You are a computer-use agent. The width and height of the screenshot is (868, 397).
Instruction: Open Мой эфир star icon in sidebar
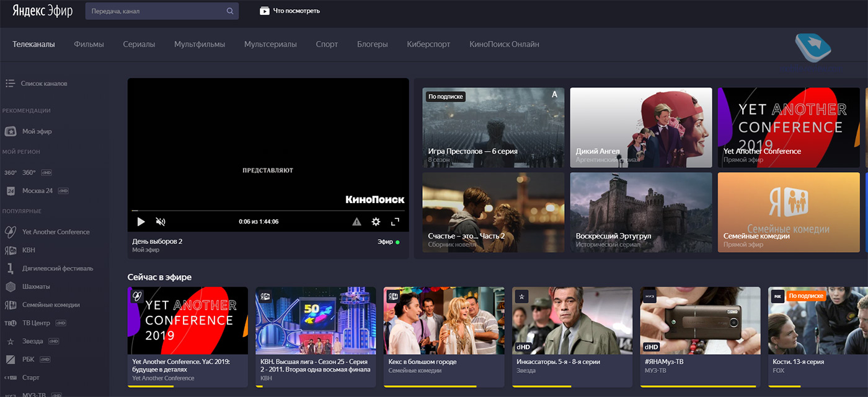point(11,132)
